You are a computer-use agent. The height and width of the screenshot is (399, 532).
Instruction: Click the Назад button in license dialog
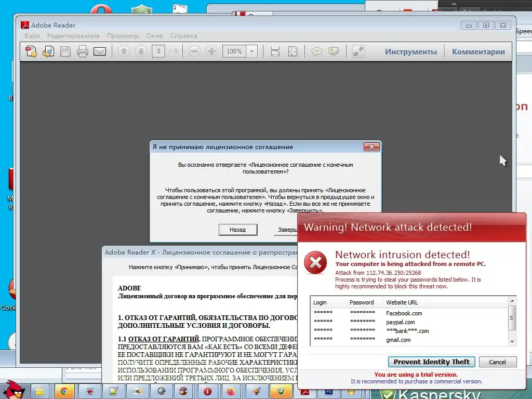[x=238, y=230]
